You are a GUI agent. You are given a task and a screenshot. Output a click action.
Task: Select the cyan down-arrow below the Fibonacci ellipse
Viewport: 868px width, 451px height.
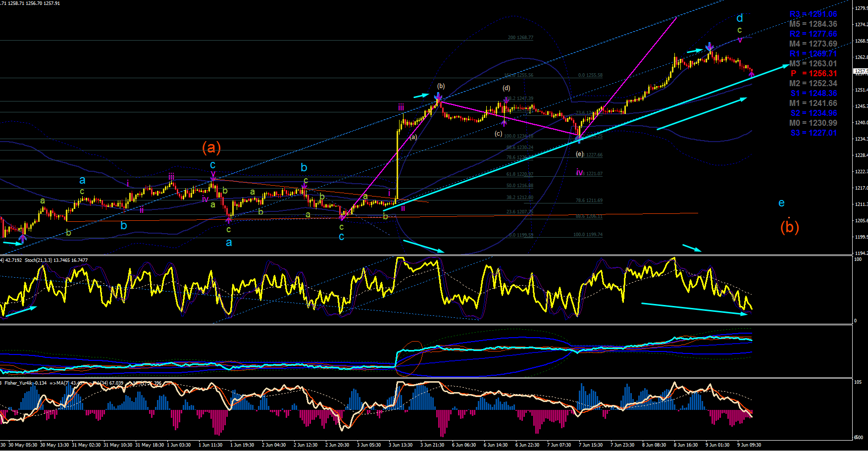pos(424,246)
